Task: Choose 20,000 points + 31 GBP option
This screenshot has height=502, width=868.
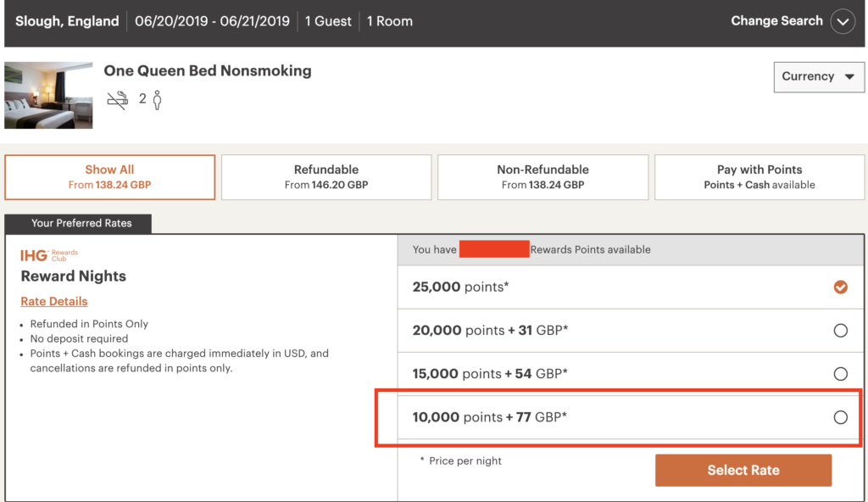Action: [x=840, y=331]
